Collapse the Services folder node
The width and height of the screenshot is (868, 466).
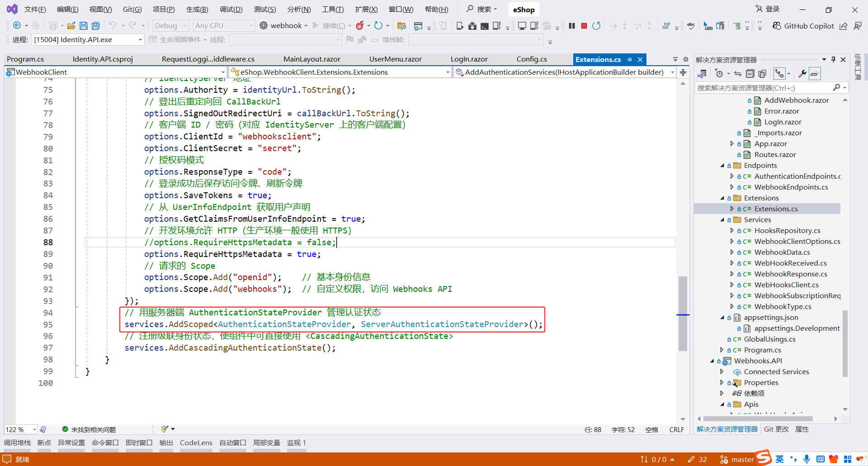[722, 220]
